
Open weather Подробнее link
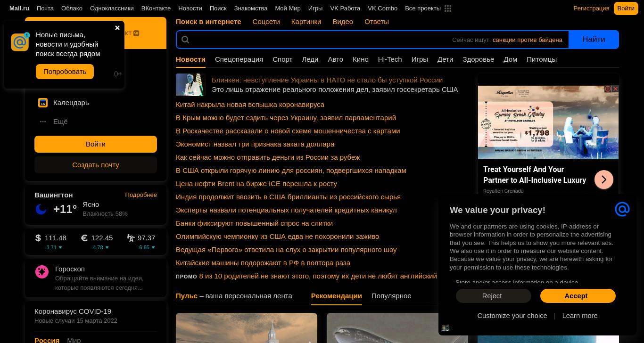click(x=141, y=195)
